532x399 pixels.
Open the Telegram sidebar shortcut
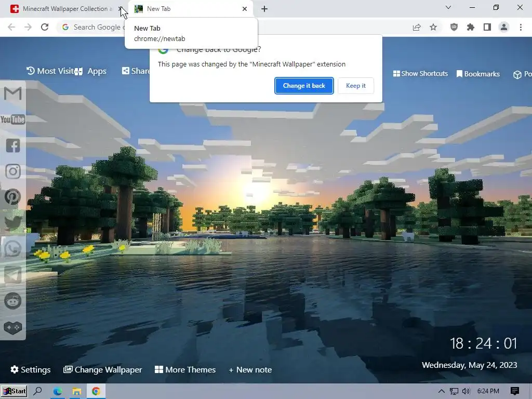(13, 275)
